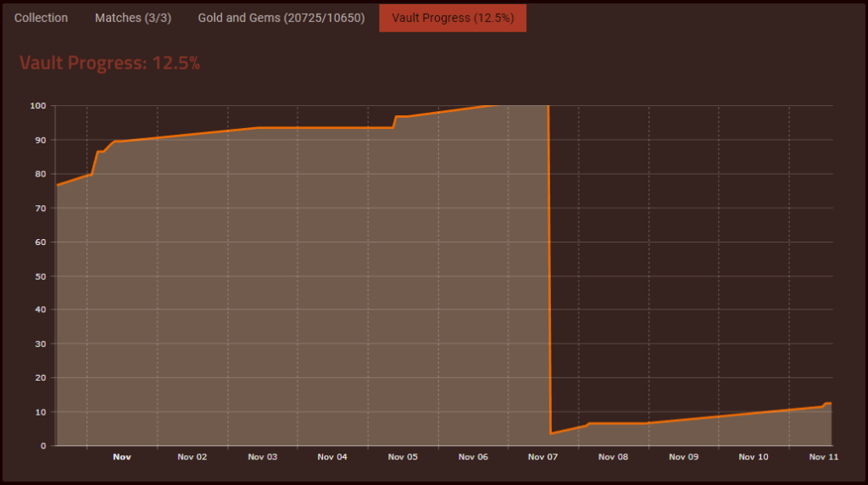The height and width of the screenshot is (485, 868).
Task: Open the Collection tab
Action: (x=41, y=18)
